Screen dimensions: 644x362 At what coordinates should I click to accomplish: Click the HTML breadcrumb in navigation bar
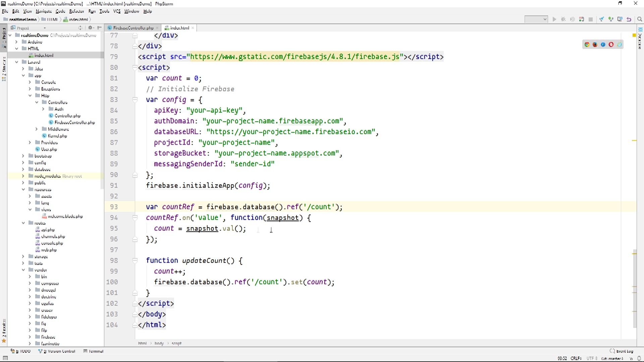[x=50, y=19]
